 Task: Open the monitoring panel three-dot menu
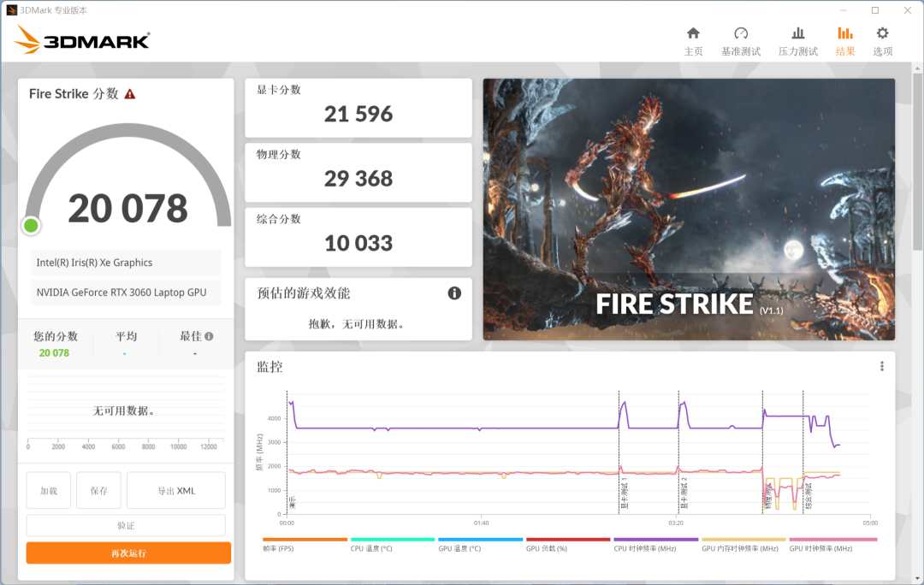(x=881, y=365)
